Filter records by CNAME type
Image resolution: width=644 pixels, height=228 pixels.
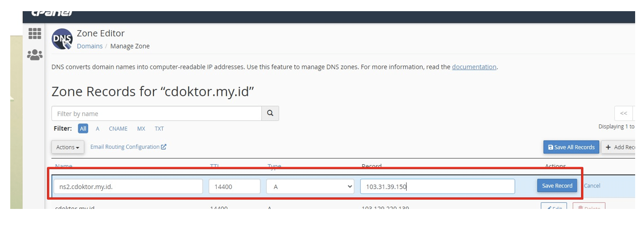(118, 129)
